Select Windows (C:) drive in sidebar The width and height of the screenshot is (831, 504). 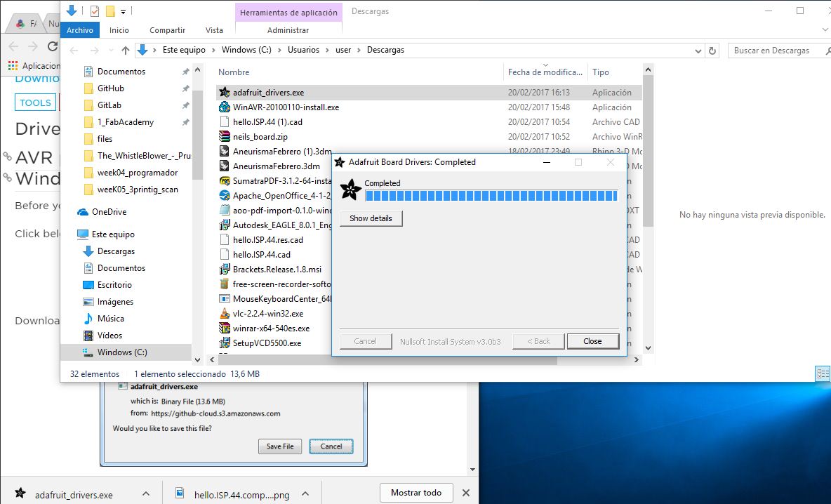pos(126,352)
